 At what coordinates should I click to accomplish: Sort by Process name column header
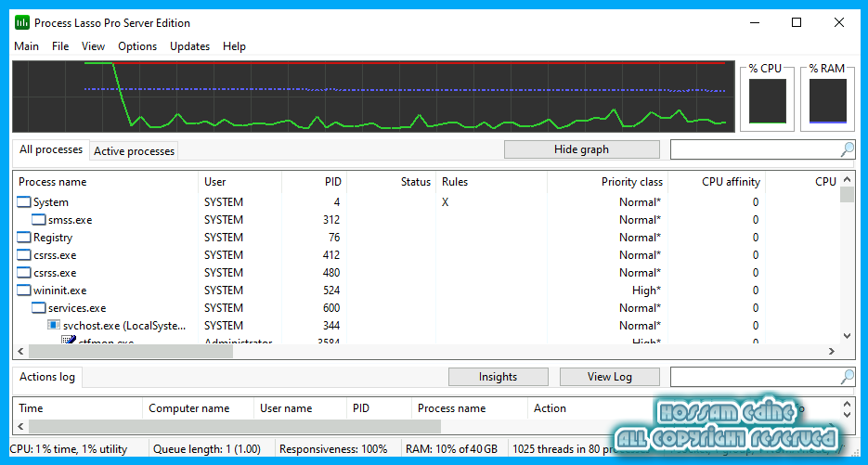(106, 182)
